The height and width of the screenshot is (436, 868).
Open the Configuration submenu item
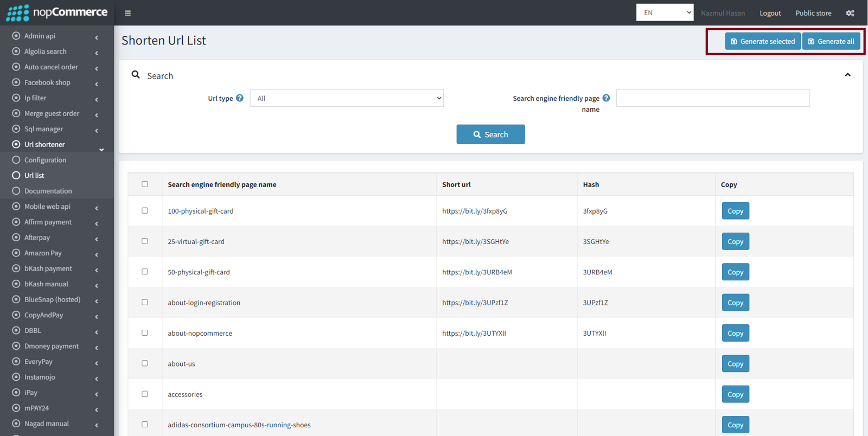pos(45,160)
